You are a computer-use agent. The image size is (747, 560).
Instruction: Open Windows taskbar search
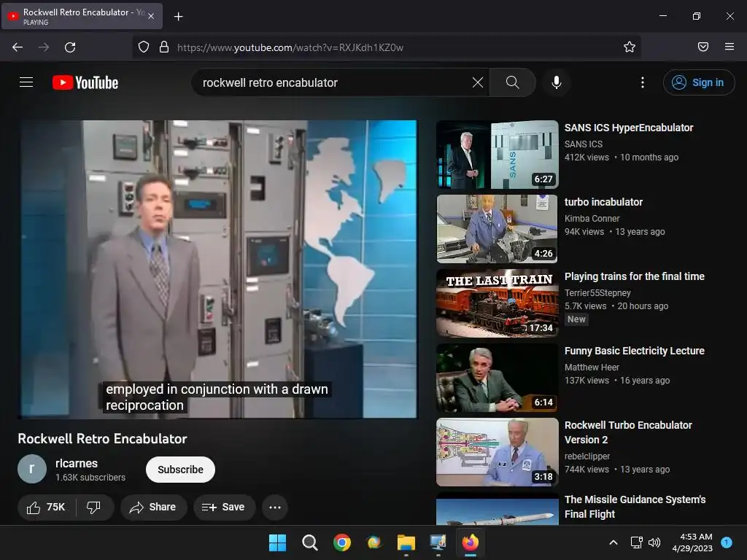click(309, 542)
